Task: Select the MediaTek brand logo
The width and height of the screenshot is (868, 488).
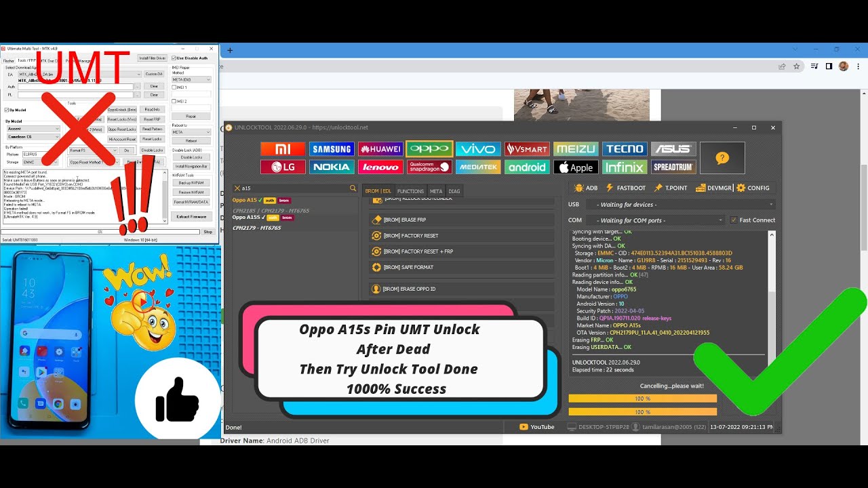Action: coord(478,167)
